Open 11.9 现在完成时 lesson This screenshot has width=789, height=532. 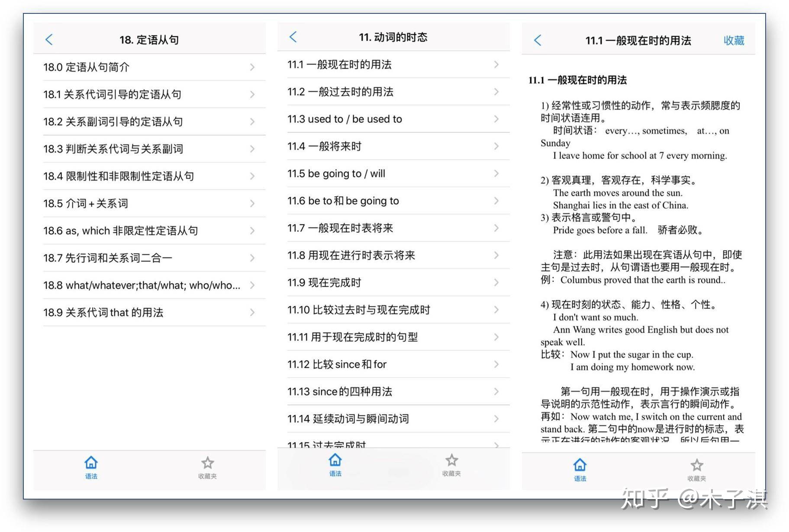click(394, 282)
